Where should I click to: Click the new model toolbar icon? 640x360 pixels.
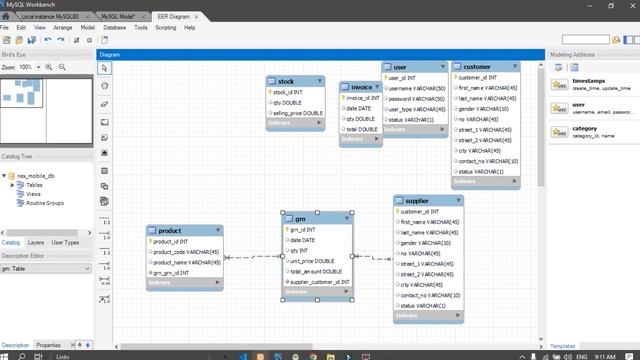pyautogui.click(x=7, y=40)
